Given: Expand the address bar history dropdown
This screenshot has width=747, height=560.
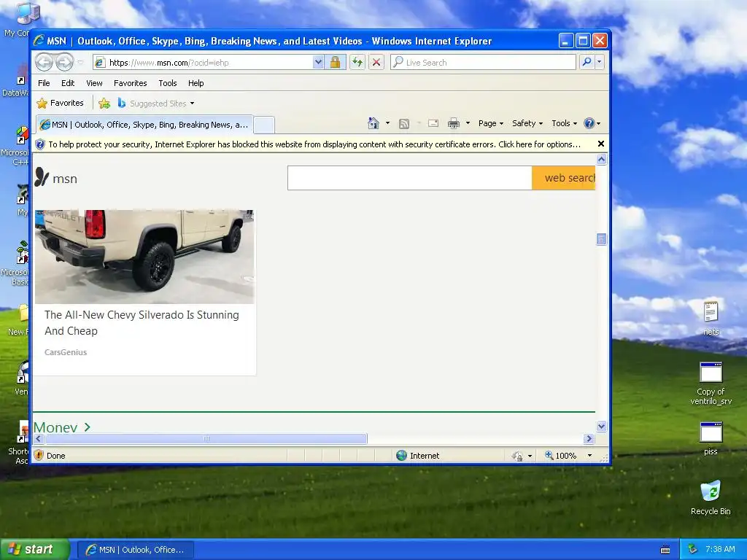Looking at the screenshot, I should [318, 63].
